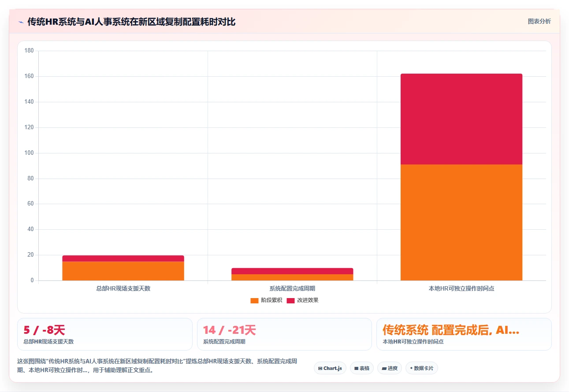Select the 数据卡片 chip
The image size is (569, 392).
pyautogui.click(x=422, y=368)
